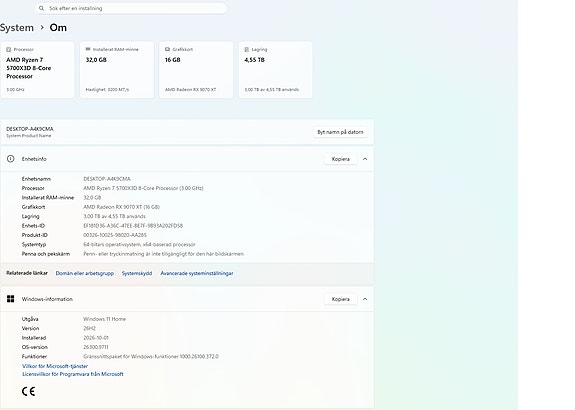Open Villkor för Microsoft-tjänster link
The image size is (575, 410).
pyautogui.click(x=55, y=366)
